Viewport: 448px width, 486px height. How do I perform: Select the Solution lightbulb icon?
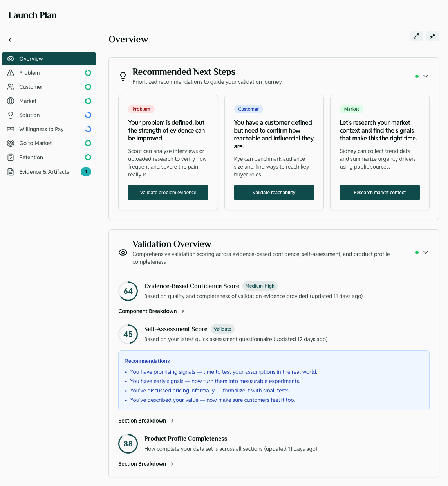pos(11,115)
